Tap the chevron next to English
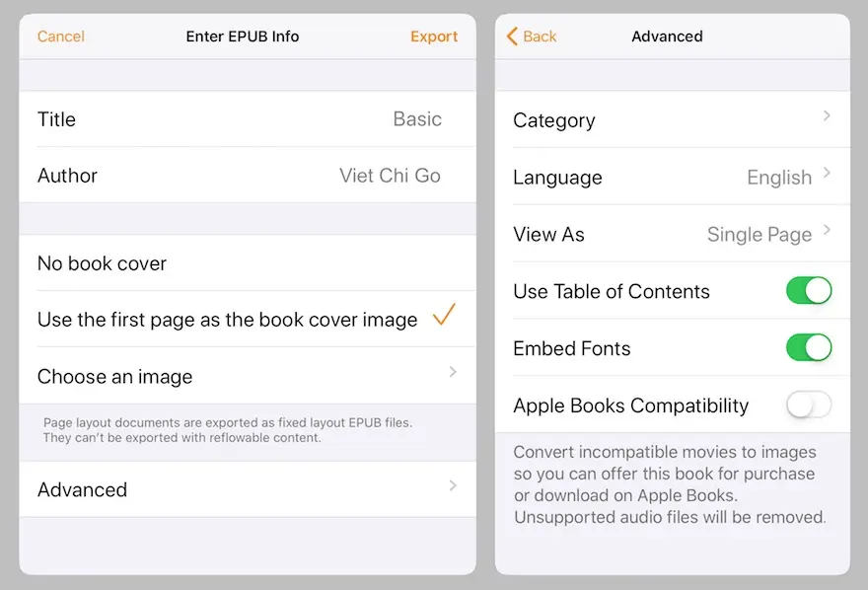 pos(827,174)
